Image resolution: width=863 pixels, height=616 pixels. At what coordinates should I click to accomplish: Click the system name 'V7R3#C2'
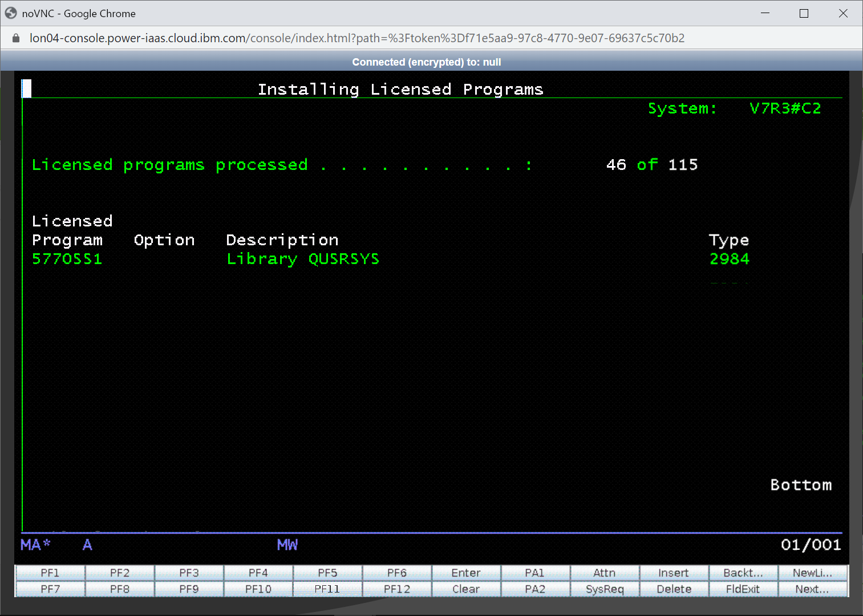(785, 108)
